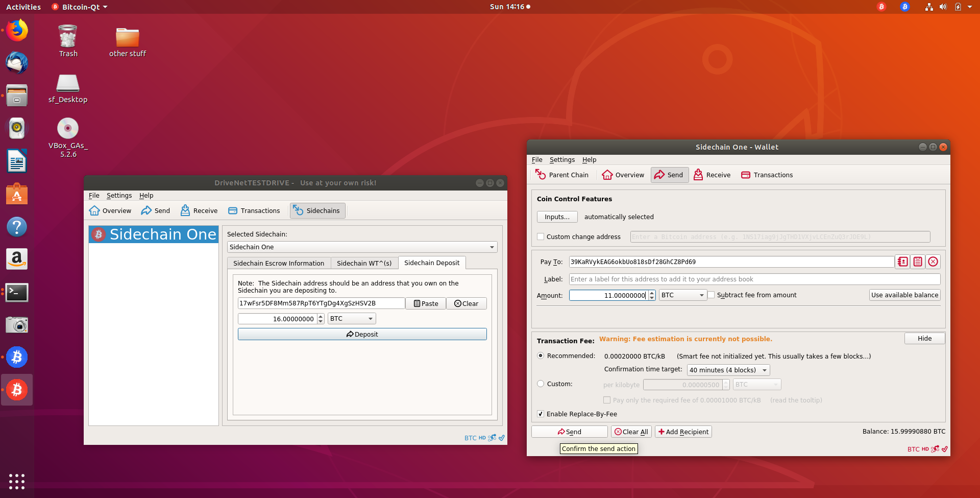Image resolution: width=980 pixels, height=498 pixels.
Task: Click blue Bitcoin tray icon in top bar
Action: pos(905,7)
